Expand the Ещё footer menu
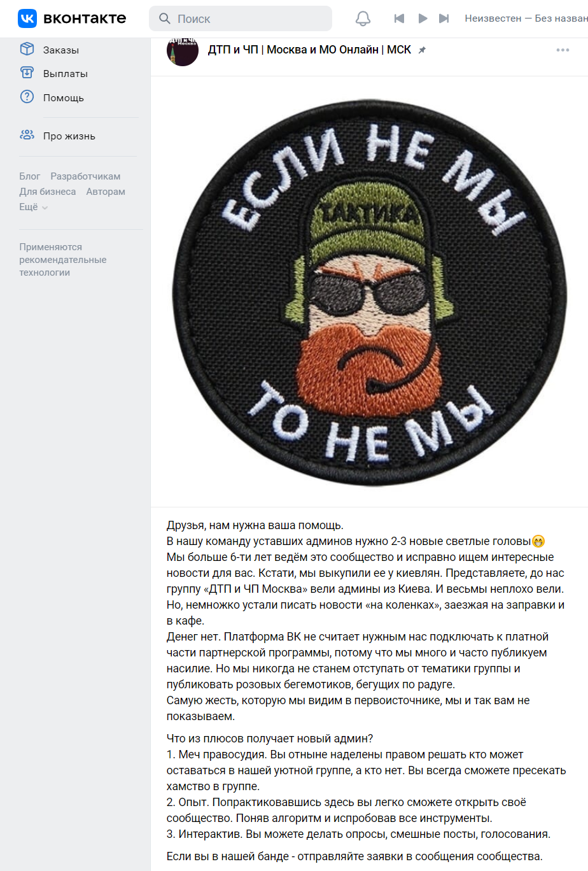Viewport: 588px width, 871px height. pos(33,207)
